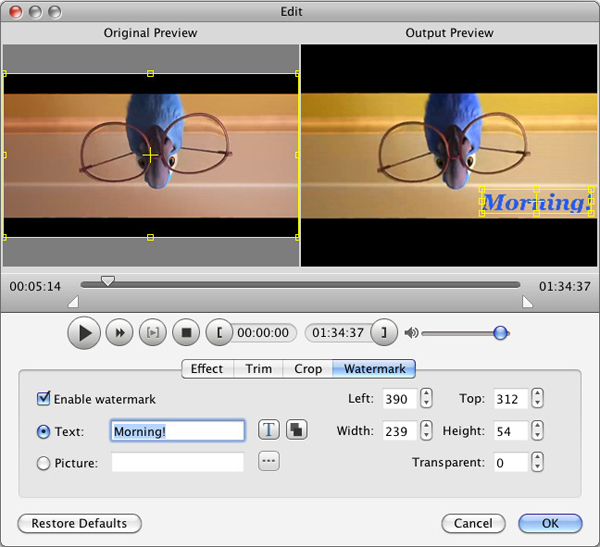Viewport: 600px width, 547px height.
Task: Switch to the Effect tab
Action: 207,369
